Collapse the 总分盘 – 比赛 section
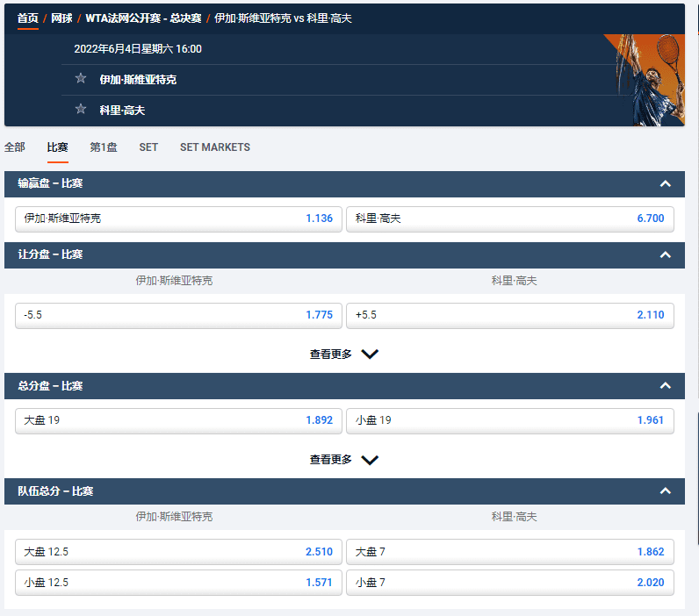The image size is (699, 616). coord(665,386)
